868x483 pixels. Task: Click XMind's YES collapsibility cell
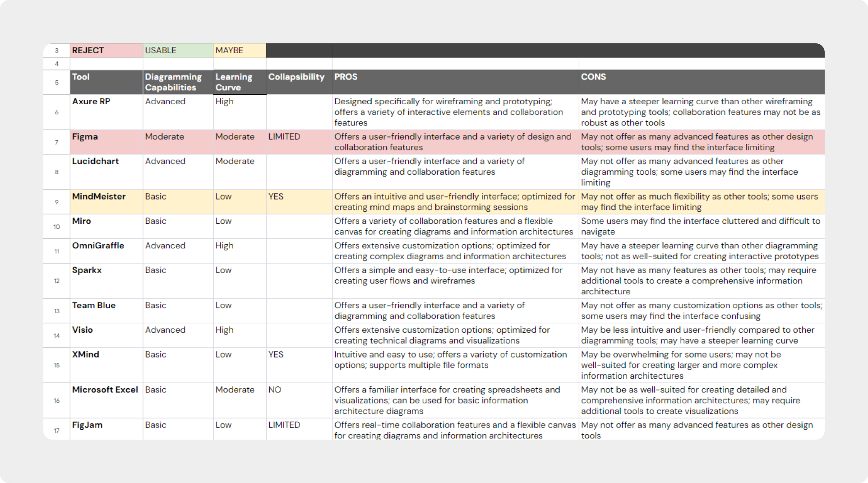(x=299, y=365)
